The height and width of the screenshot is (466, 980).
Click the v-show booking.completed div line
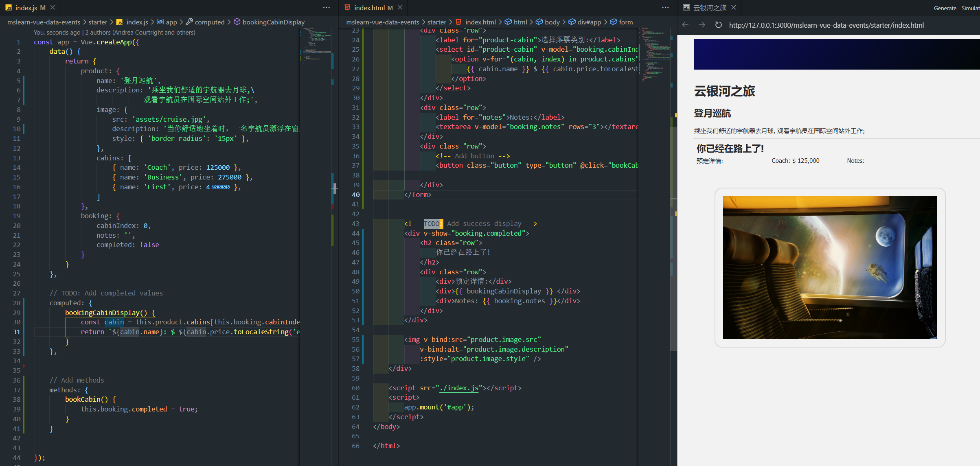467,233
